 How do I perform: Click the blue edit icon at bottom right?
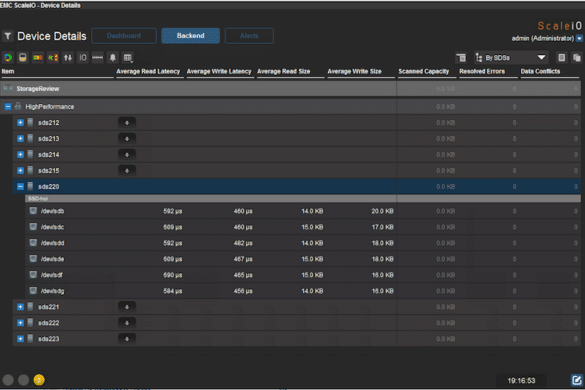pyautogui.click(x=576, y=380)
